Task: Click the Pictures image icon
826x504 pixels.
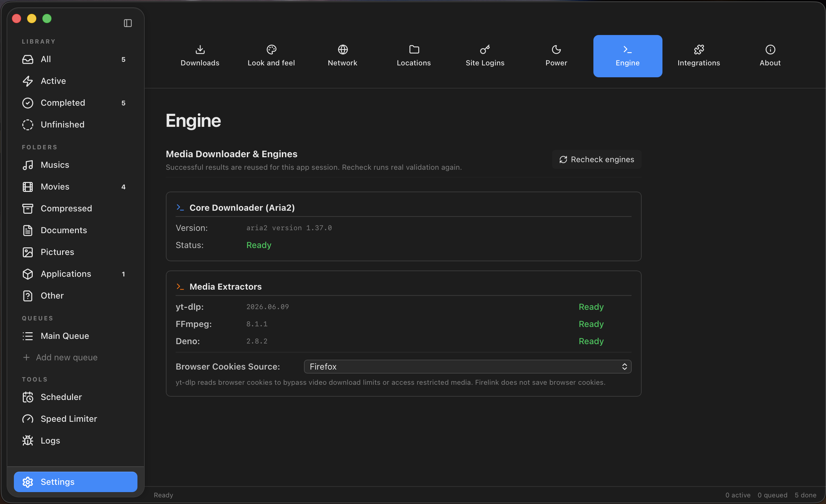Action: pos(28,252)
